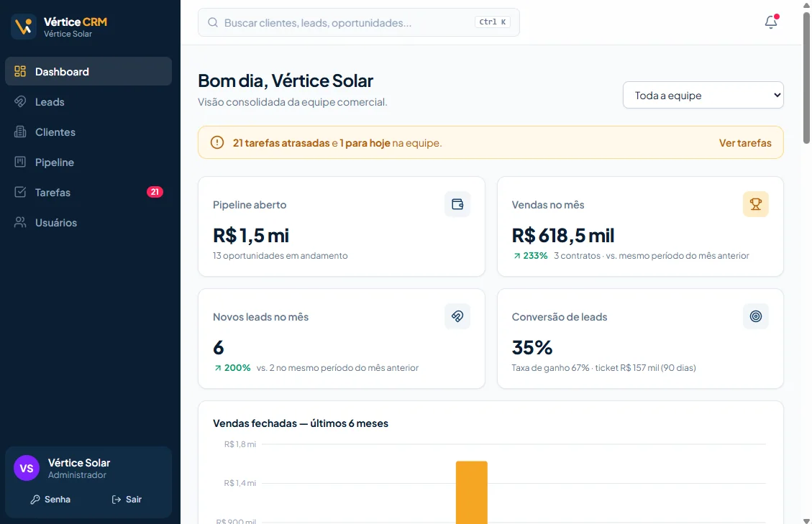Screen dimensions: 812x524
Task: Click the 'Bom dia, Vértice Solar' heading
Action: pos(286,81)
